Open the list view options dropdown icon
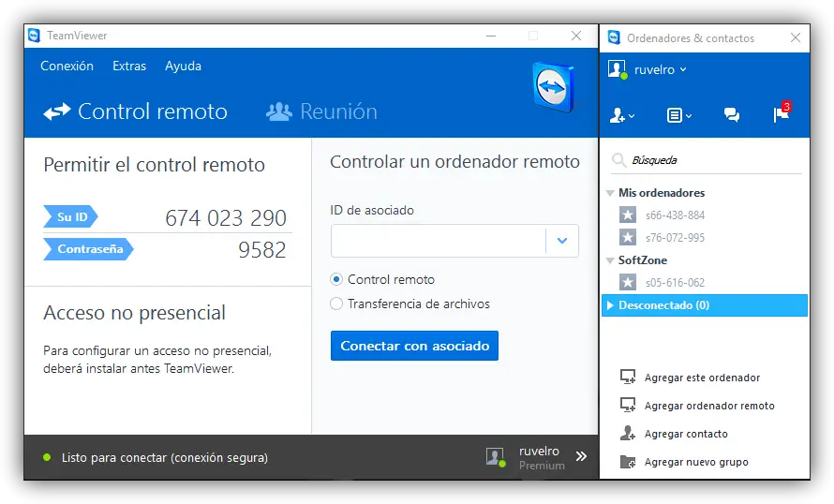 (679, 115)
